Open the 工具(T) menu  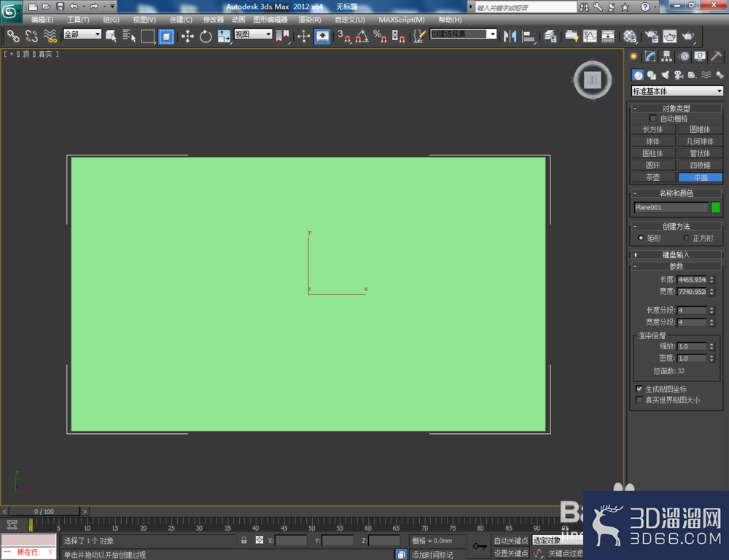click(78, 20)
